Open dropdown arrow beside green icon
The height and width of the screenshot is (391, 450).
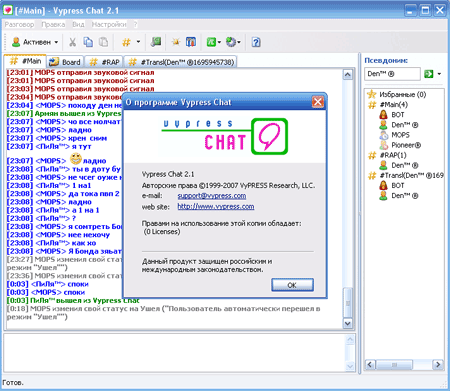(219, 42)
